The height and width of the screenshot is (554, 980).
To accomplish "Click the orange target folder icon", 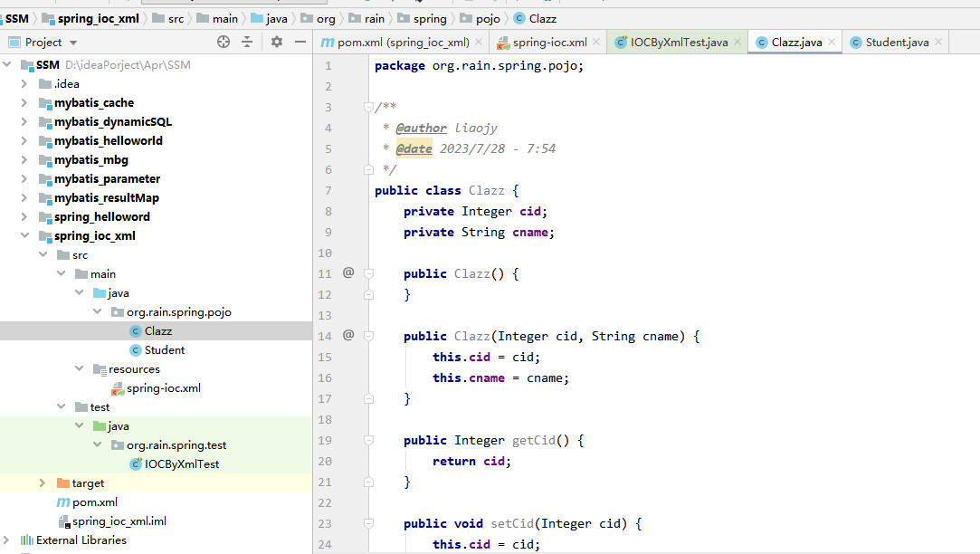I will pos(63,483).
